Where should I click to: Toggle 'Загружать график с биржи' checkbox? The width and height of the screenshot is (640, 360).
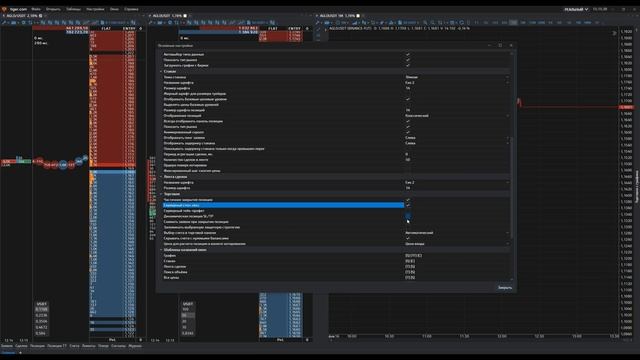[x=407, y=65]
